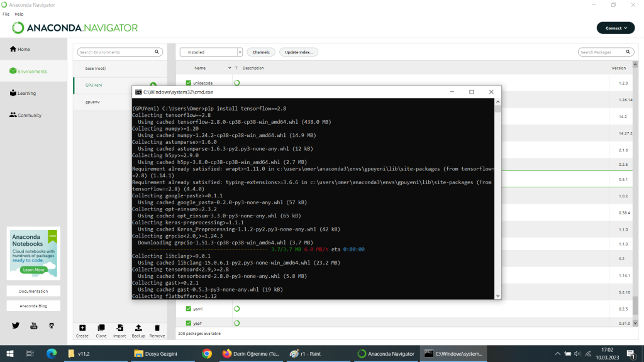Switch to the Learning tab
The width and height of the screenshot is (644, 362).
click(26, 93)
